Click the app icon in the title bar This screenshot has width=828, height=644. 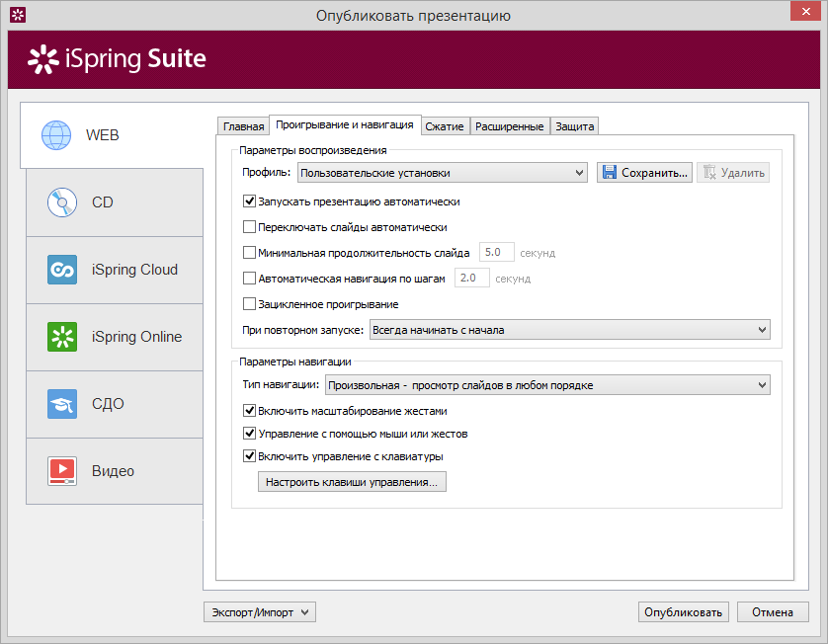point(18,15)
